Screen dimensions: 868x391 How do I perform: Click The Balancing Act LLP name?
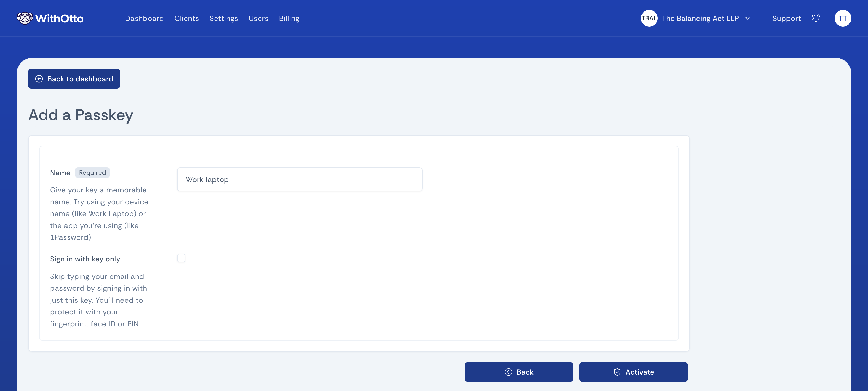pos(700,18)
